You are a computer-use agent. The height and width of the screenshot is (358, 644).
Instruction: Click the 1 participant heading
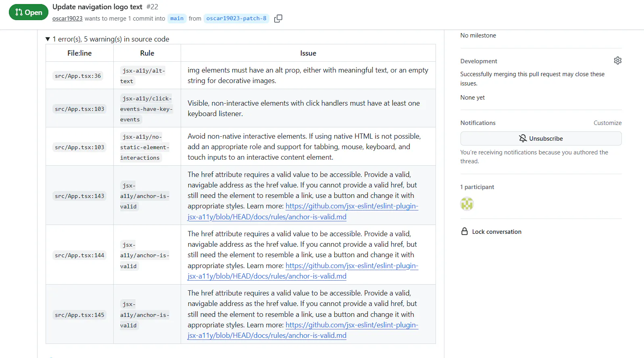tap(477, 187)
